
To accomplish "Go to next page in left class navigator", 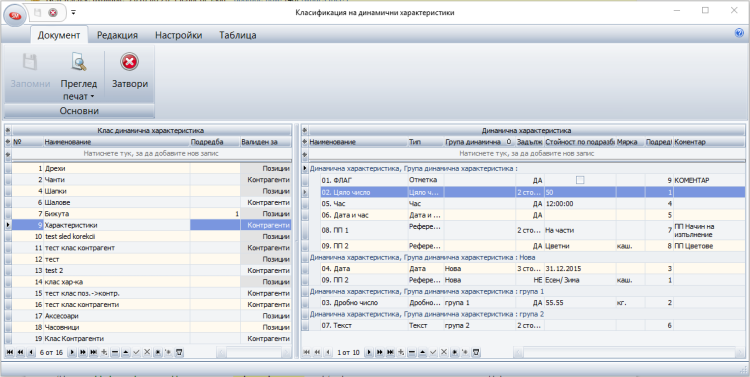I will (x=83, y=353).
